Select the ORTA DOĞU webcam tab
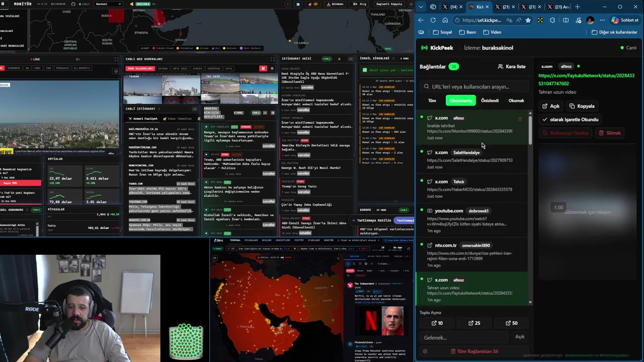 [x=180, y=68]
